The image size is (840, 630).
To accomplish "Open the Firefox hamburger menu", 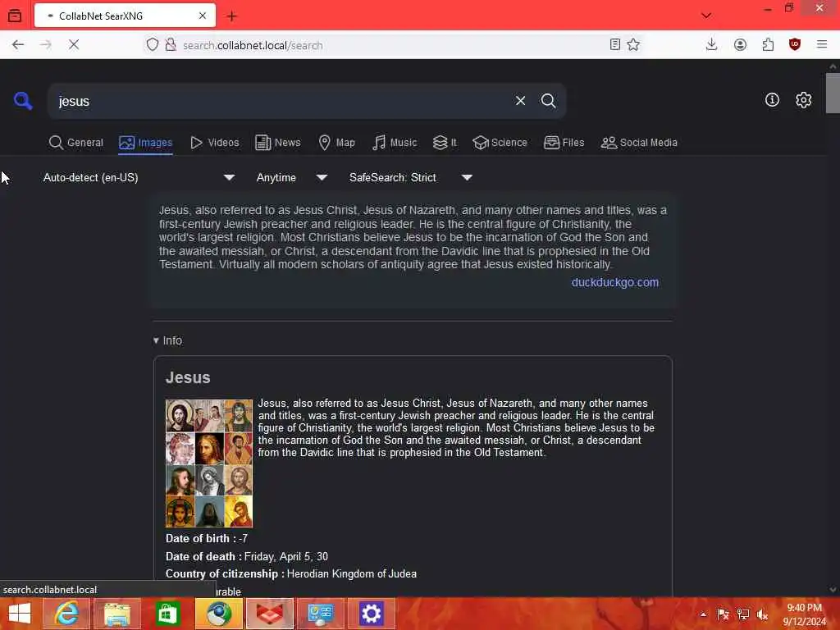I will click(822, 45).
